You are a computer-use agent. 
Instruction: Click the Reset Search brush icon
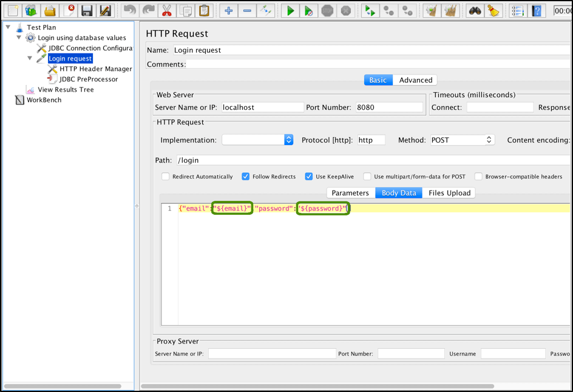click(493, 10)
